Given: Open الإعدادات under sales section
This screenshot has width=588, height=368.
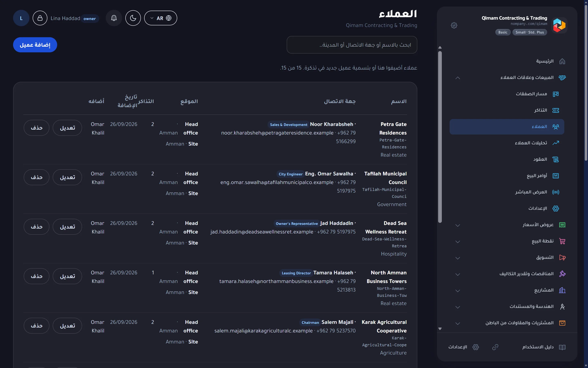Looking at the screenshot, I should (507, 208).
